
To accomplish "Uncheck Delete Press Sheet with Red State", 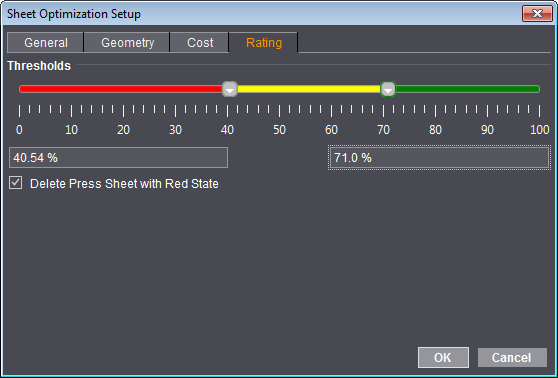I will pyautogui.click(x=15, y=183).
